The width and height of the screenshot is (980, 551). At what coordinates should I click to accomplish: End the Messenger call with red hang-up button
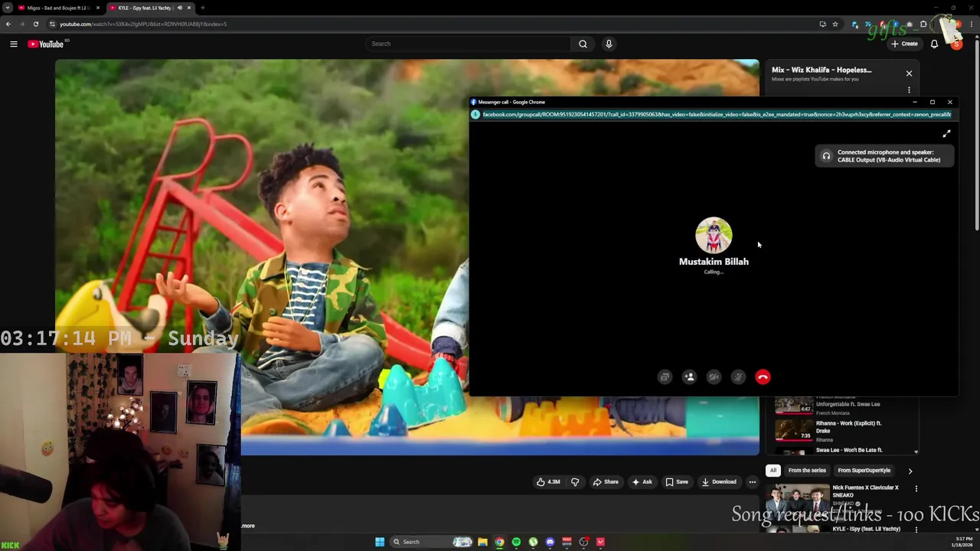763,377
